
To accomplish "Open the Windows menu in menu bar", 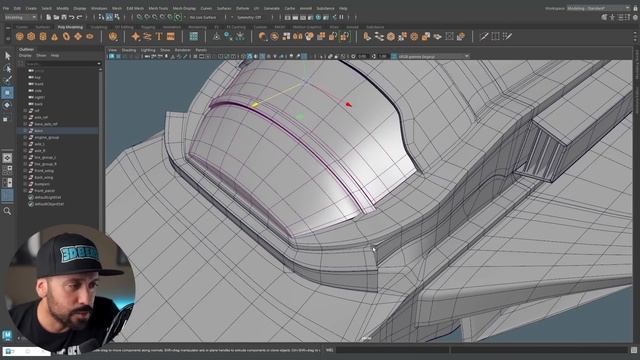I will point(99,8).
